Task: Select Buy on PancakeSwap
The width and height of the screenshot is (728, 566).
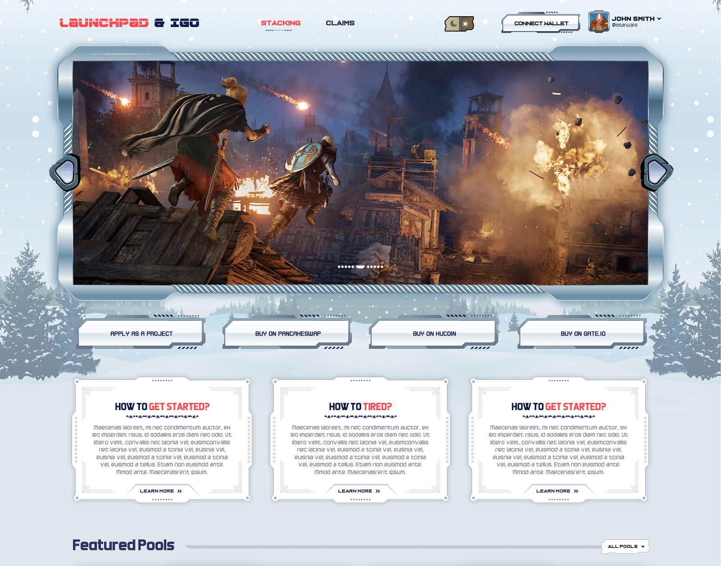Action: pos(288,334)
